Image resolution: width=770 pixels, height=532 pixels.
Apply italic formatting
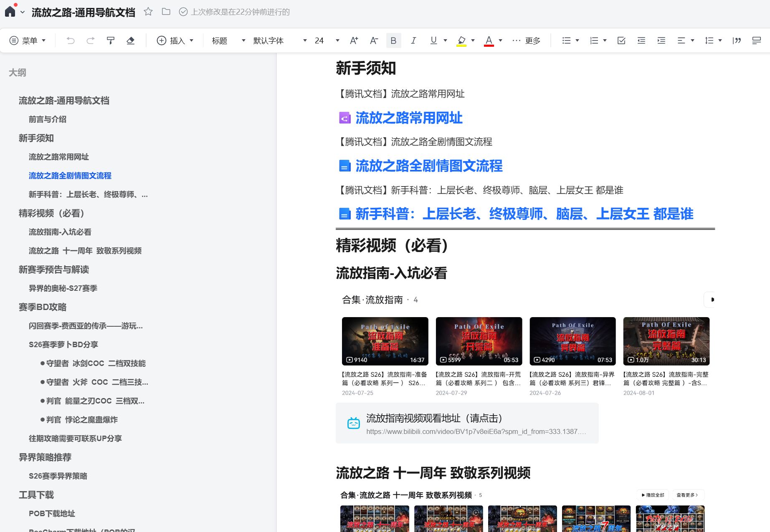pyautogui.click(x=413, y=40)
